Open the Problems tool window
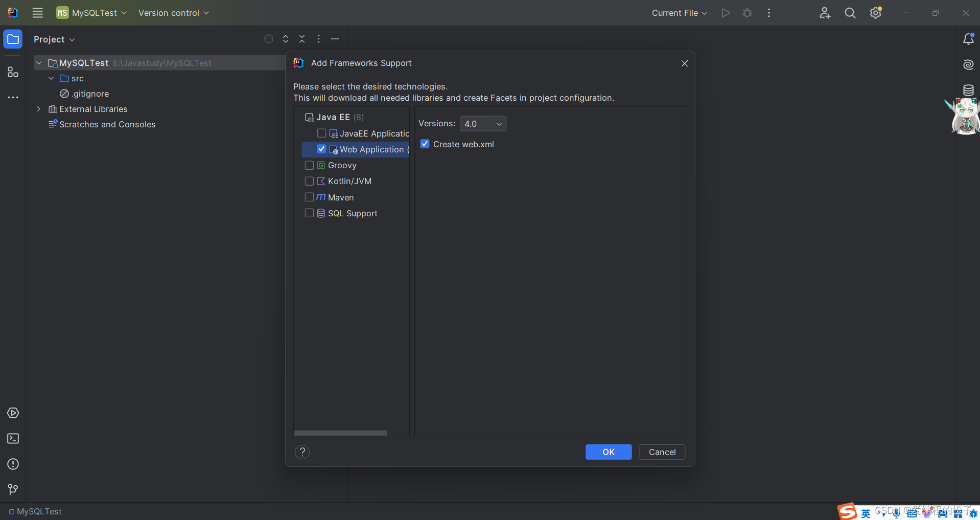The height and width of the screenshot is (520, 980). 13,464
